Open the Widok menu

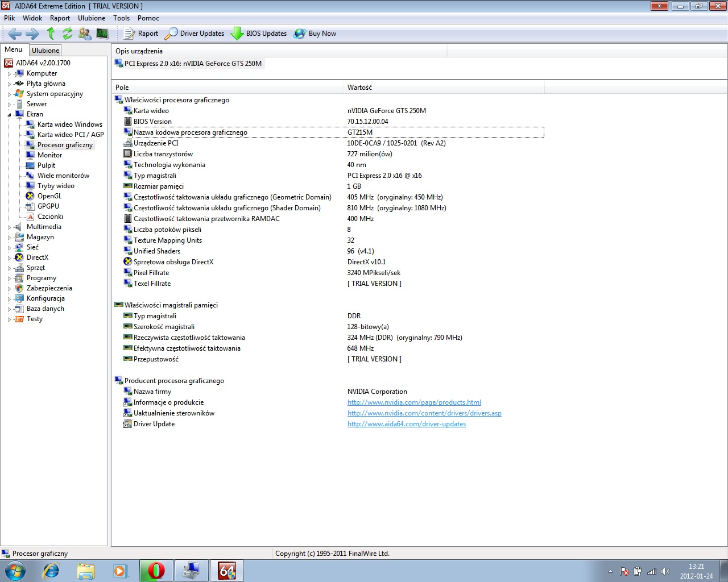(x=32, y=18)
